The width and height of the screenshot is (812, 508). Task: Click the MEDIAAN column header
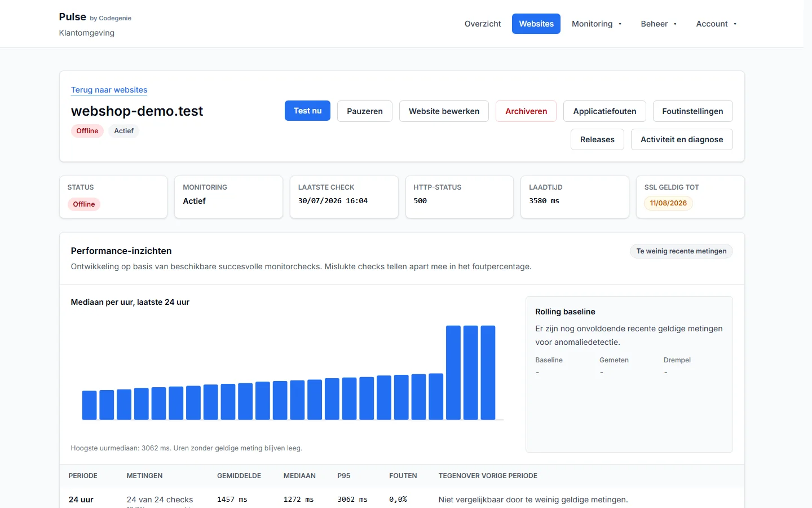coord(299,476)
